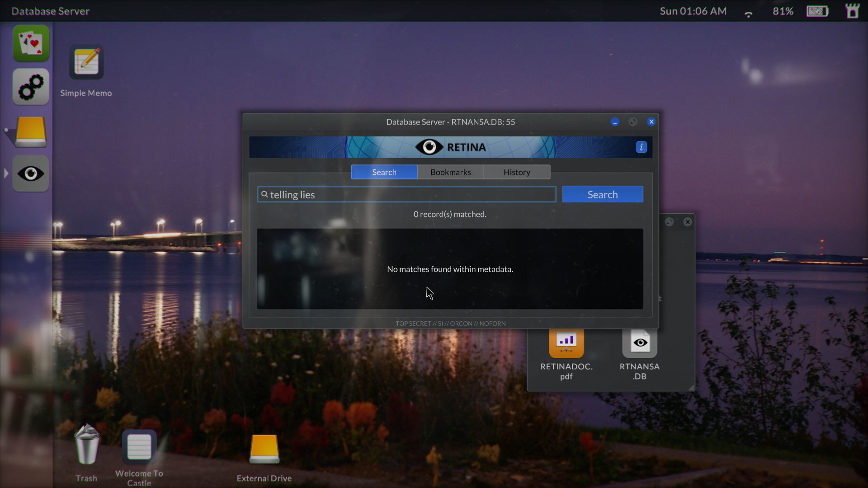Click the dock arrow beside the eye icon

coord(6,174)
